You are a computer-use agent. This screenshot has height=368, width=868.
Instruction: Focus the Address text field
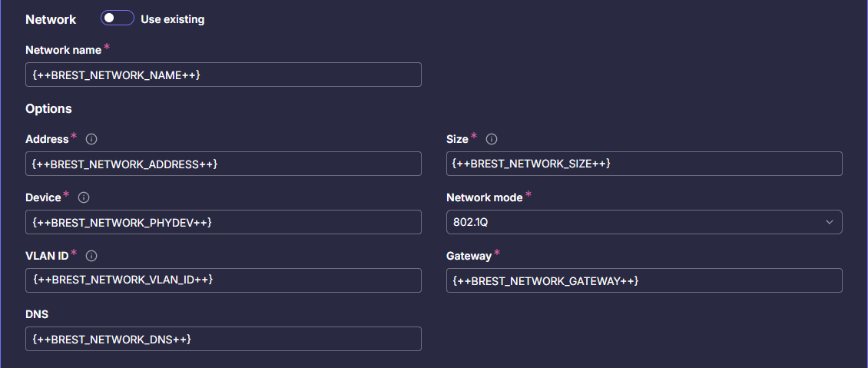[223, 164]
